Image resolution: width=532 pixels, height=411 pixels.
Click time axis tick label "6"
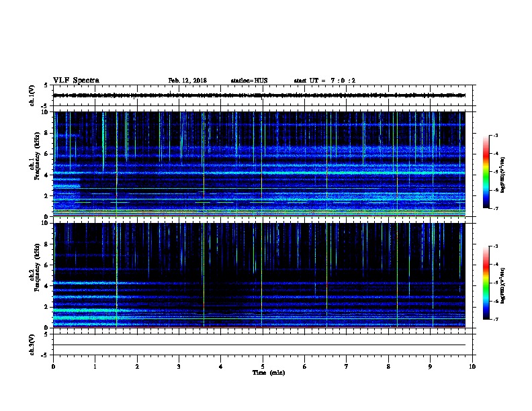pos(304,367)
